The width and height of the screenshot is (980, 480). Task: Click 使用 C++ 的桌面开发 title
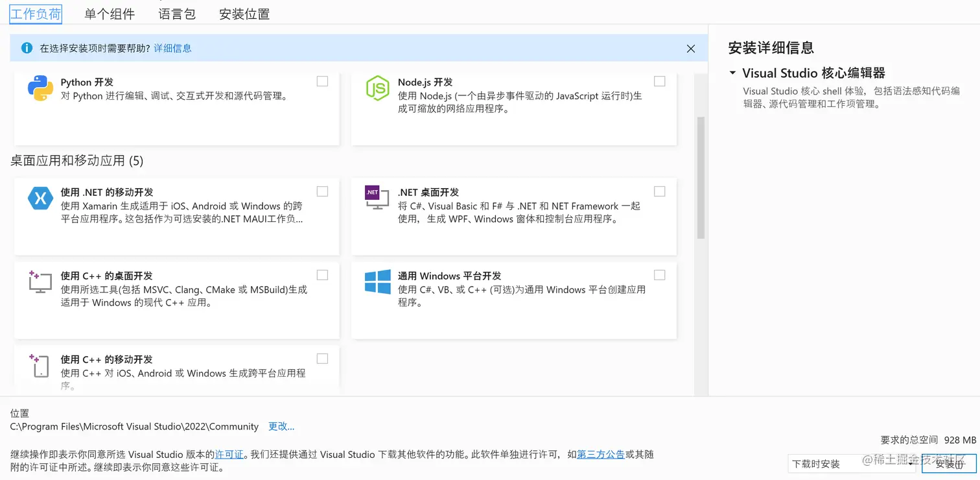pos(107,276)
